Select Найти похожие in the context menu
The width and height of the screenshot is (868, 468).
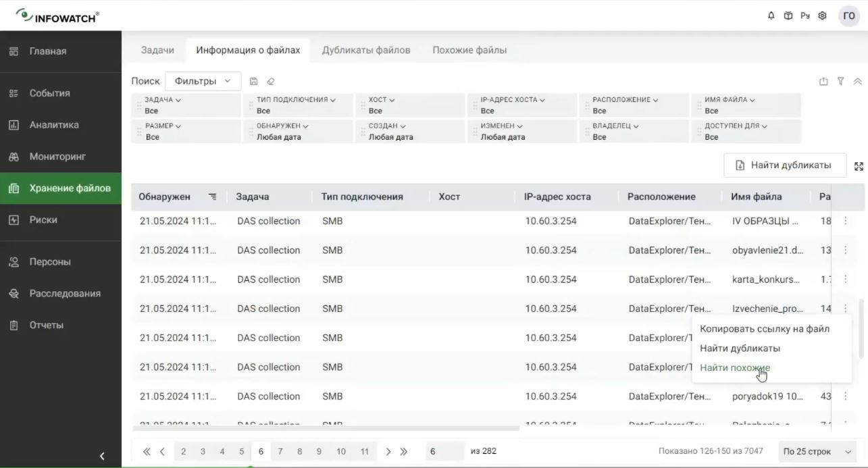pos(734,368)
